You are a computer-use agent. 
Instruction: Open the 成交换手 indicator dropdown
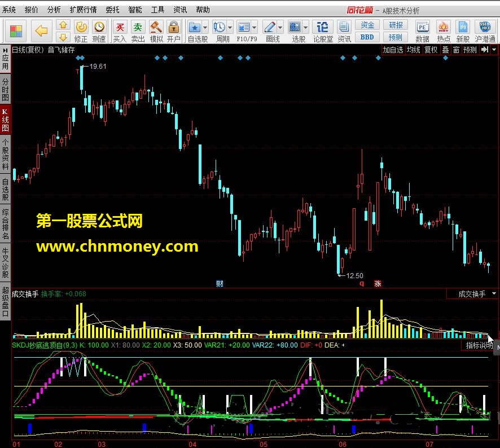coord(494,293)
